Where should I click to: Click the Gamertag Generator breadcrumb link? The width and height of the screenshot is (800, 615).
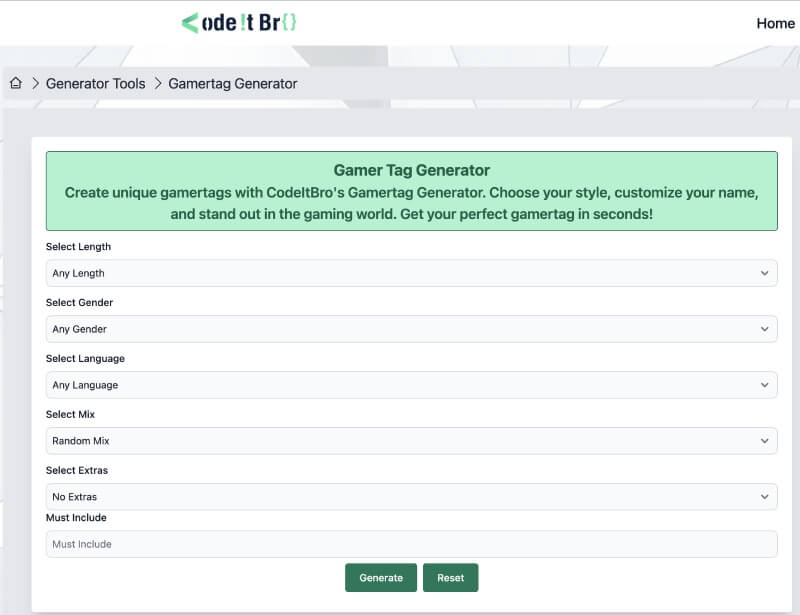click(232, 84)
